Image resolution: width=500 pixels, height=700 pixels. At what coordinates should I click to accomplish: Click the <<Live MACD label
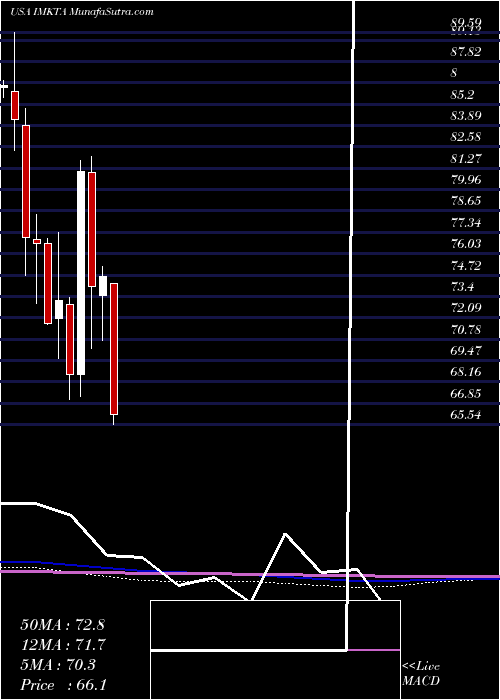pyautogui.click(x=421, y=674)
